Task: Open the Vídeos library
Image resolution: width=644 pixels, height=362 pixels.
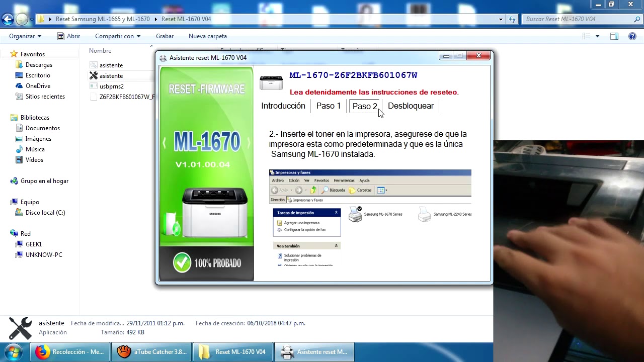Action: click(x=34, y=160)
